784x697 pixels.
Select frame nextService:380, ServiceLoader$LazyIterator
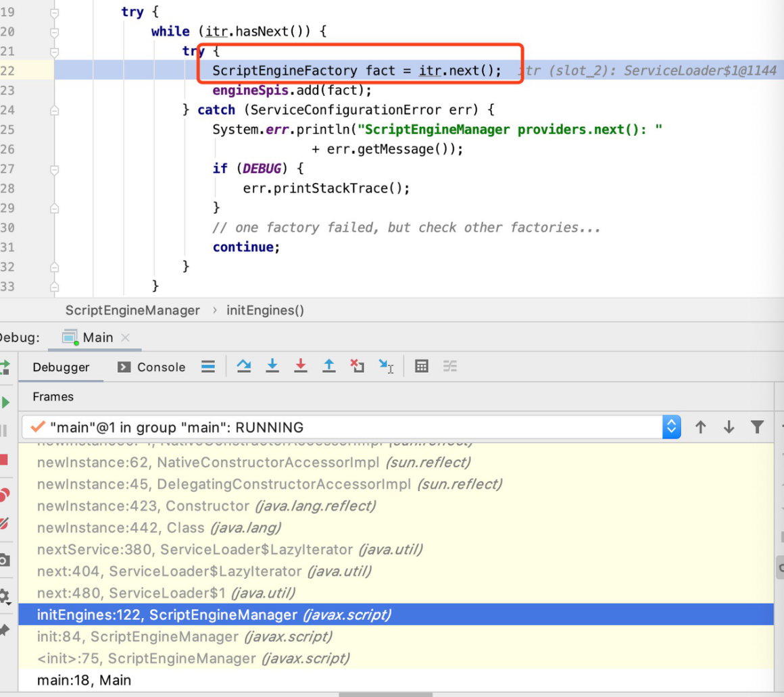coord(396,550)
